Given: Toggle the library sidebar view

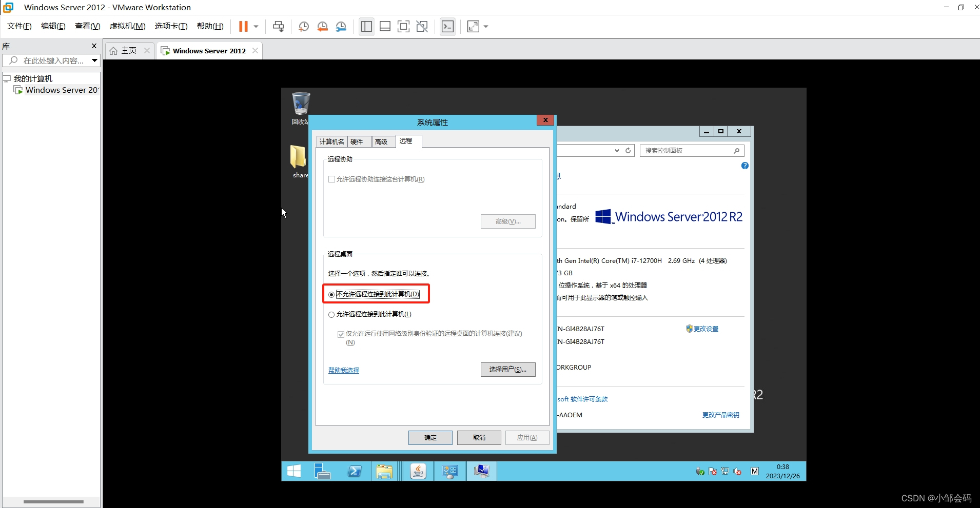Looking at the screenshot, I should pos(366,26).
